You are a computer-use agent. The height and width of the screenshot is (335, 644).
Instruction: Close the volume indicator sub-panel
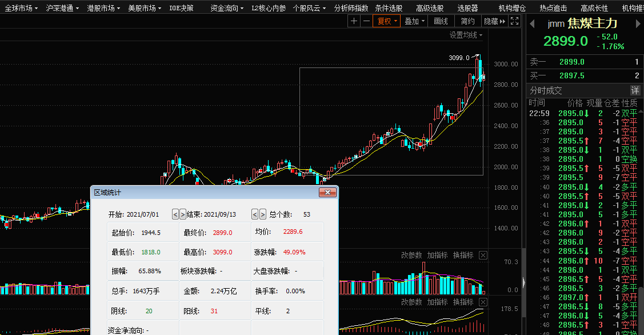coord(483,255)
